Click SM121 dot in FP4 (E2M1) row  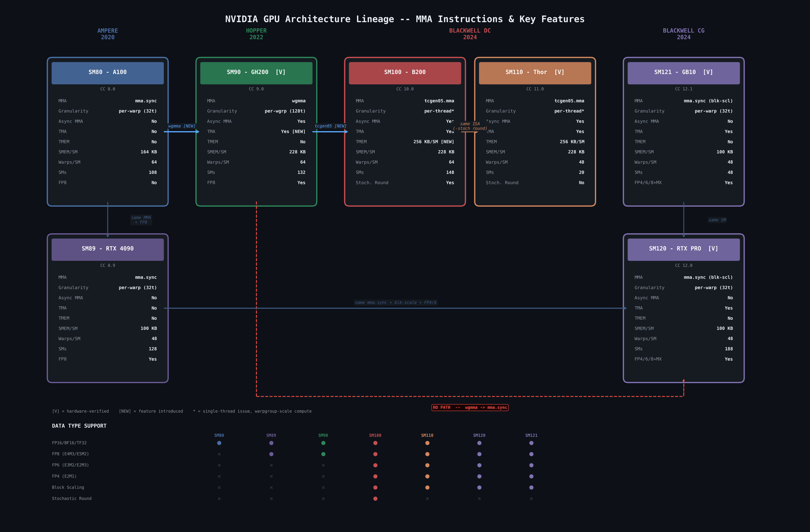(x=531, y=476)
